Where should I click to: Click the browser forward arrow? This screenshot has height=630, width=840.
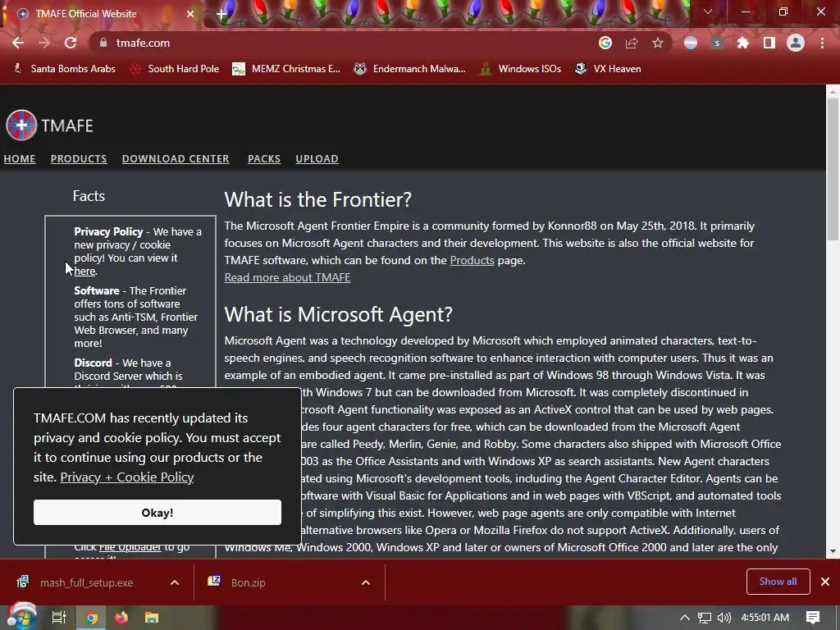44,43
